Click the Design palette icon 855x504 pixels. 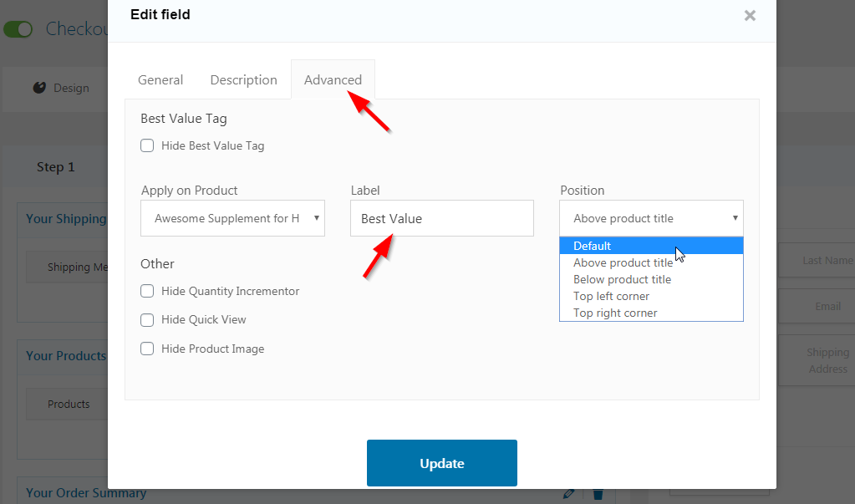39,88
